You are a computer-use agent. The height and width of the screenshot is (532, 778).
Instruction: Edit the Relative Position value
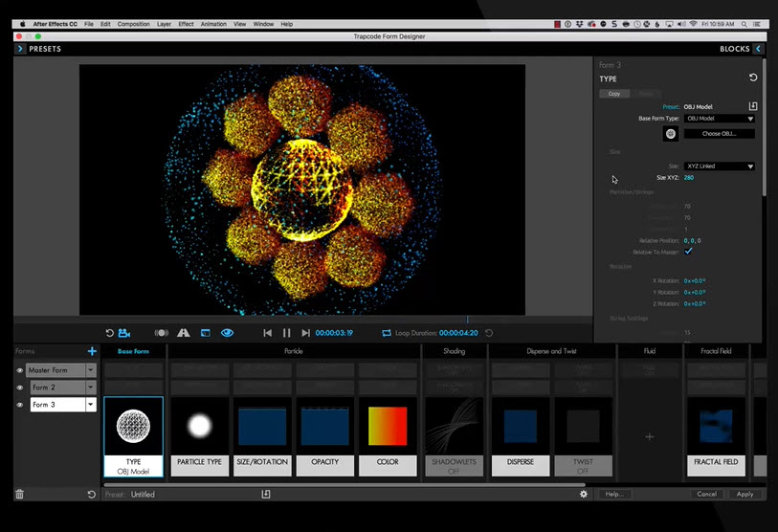692,241
